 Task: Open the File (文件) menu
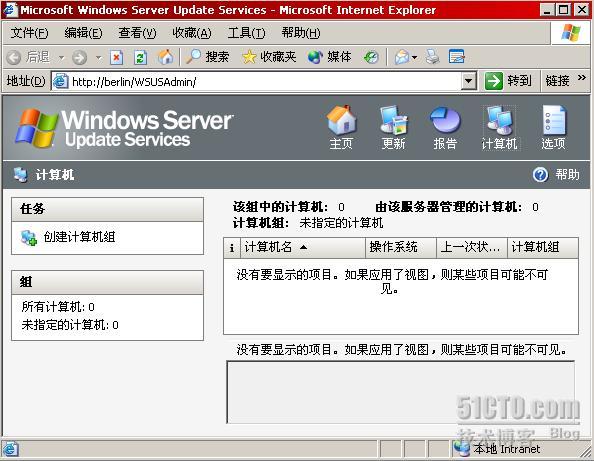point(29,33)
